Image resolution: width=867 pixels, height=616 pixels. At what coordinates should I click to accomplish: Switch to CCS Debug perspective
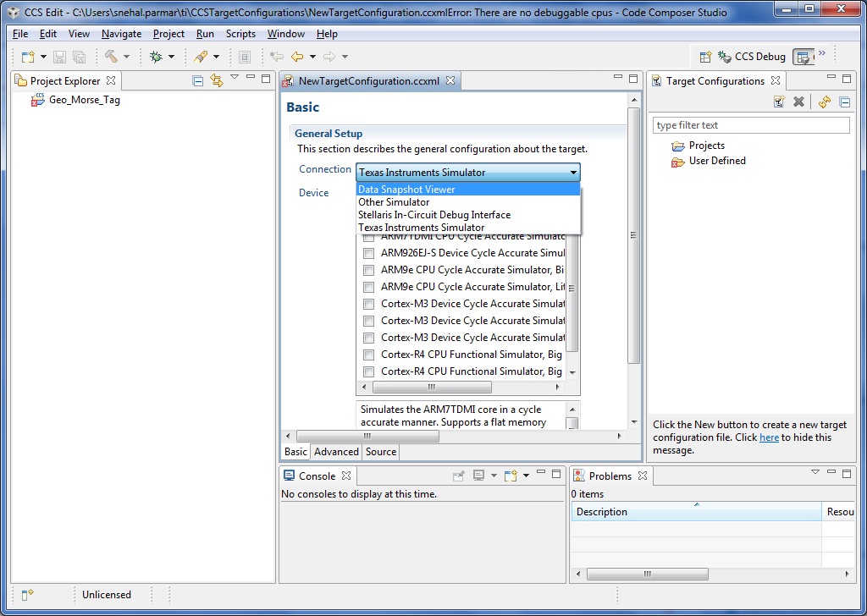[752, 57]
